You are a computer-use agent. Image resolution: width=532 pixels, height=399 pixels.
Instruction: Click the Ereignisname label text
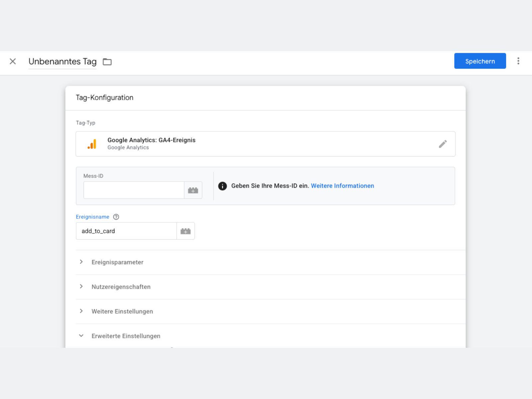tap(92, 217)
